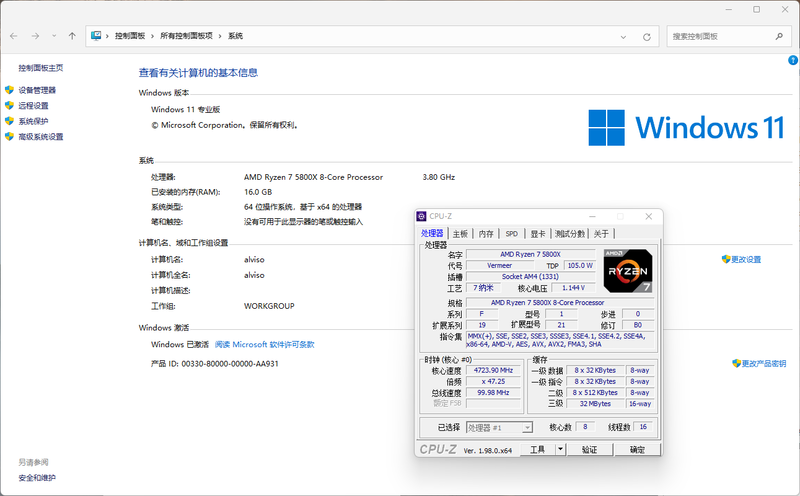Click the 16.0 GB installed RAM value
The image size is (800, 496).
[x=258, y=192]
